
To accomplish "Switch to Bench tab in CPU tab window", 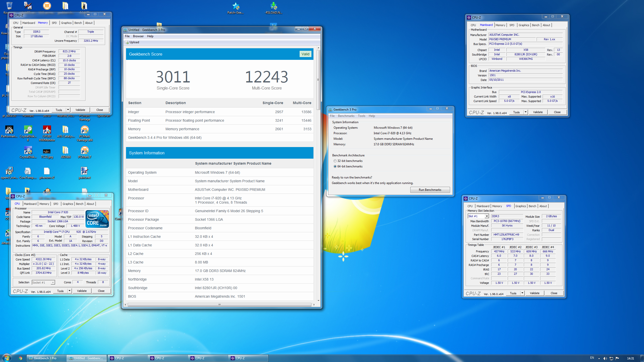I will (x=79, y=204).
